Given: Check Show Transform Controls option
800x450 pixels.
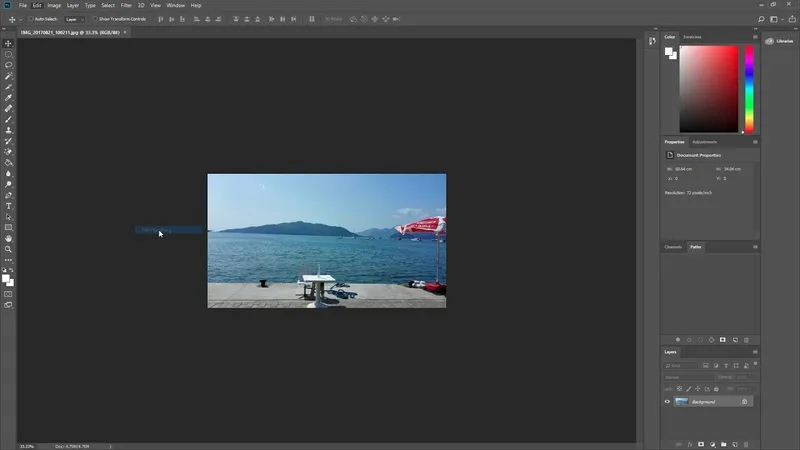Looking at the screenshot, I should (x=96, y=18).
